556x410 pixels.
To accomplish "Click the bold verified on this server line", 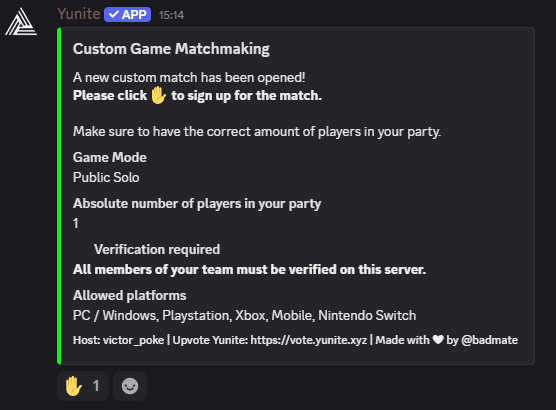I will click(249, 269).
